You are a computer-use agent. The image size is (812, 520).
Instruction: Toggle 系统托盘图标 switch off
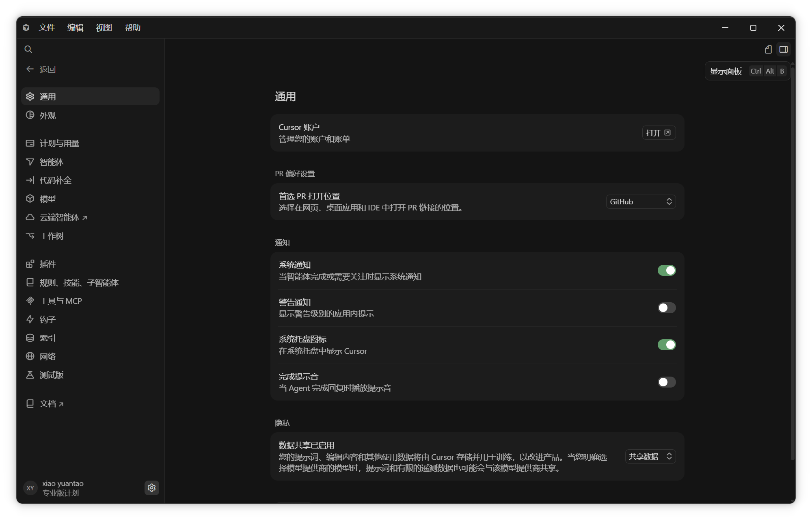(x=667, y=345)
